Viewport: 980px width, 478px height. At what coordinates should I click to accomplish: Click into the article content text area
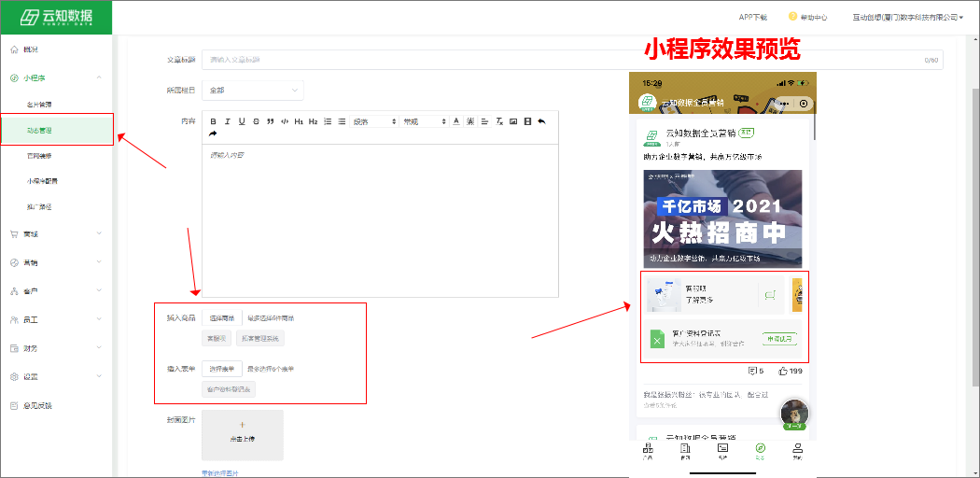click(x=380, y=220)
